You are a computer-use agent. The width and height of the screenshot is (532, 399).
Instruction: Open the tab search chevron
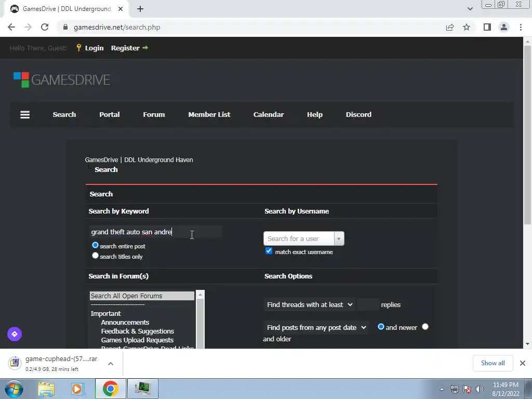(x=470, y=9)
